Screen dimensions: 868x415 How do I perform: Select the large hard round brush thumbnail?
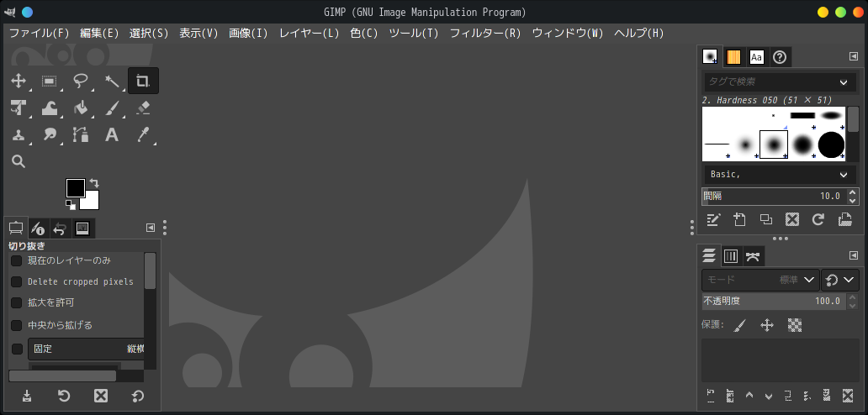pyautogui.click(x=831, y=144)
